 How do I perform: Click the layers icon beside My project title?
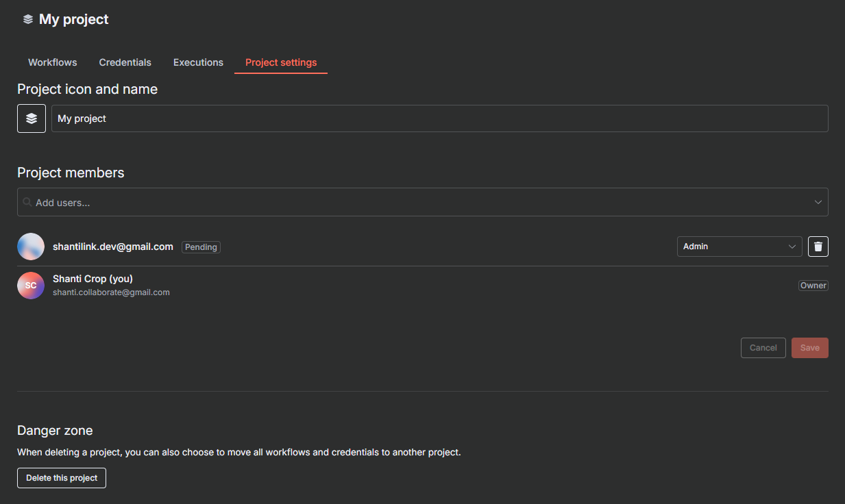pos(28,20)
